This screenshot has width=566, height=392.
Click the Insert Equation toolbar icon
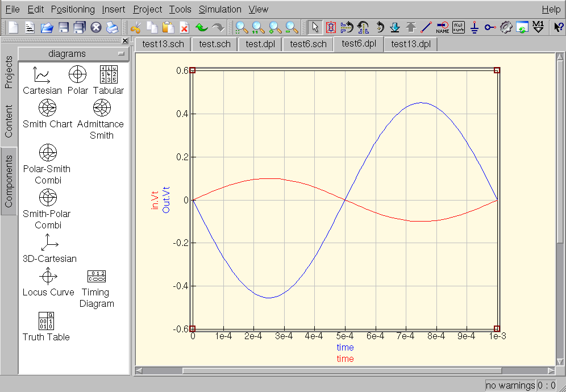[x=459, y=27]
